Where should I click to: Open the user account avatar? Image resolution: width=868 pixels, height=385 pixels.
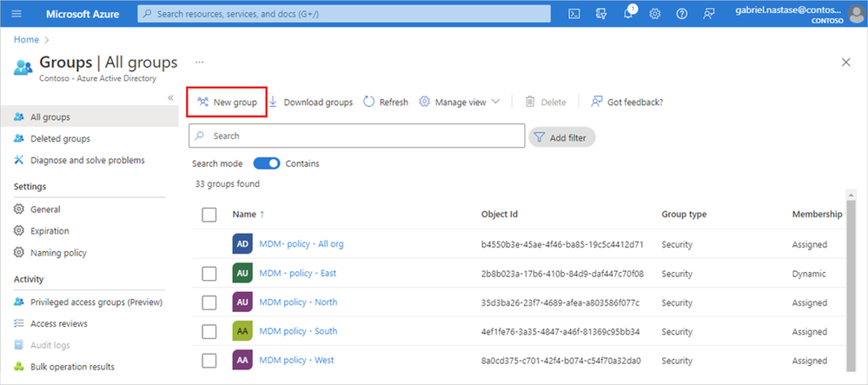856,14
